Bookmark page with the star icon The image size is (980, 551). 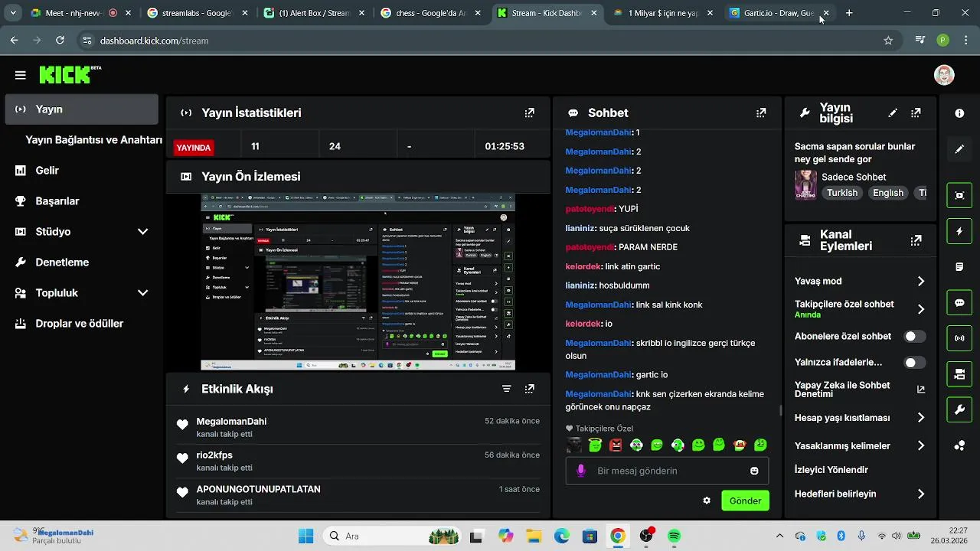pos(888,41)
